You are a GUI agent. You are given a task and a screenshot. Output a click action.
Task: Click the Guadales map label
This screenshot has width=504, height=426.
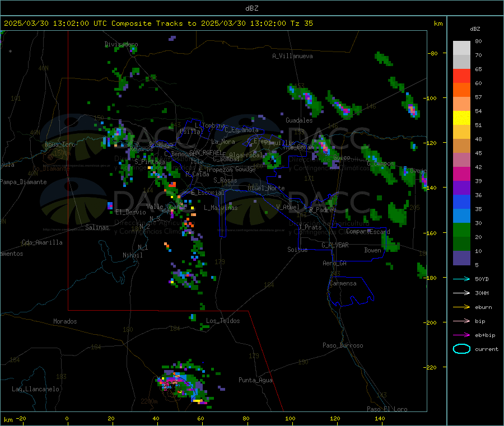point(299,120)
